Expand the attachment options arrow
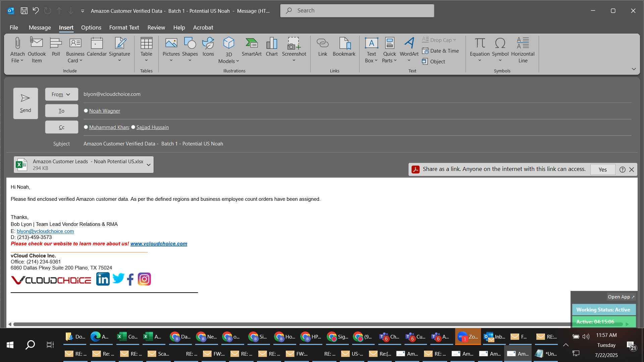The width and height of the screenshot is (644, 362). [149, 165]
